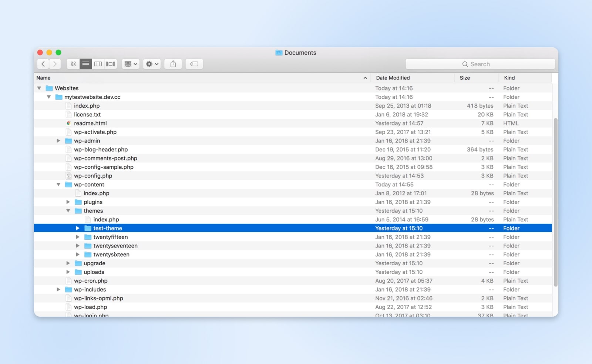
Task: Open the Share icon in the toolbar
Action: coord(173,64)
